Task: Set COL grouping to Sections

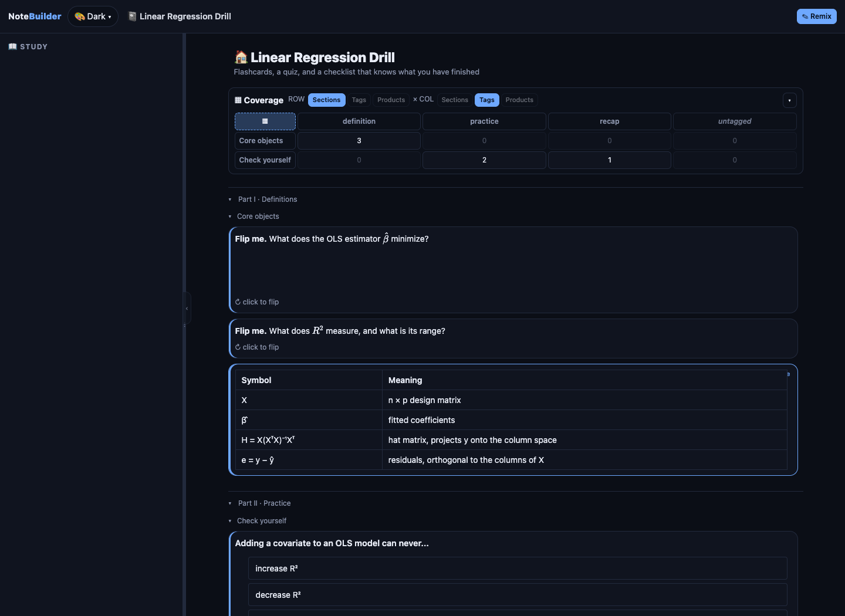Action: 455,100
